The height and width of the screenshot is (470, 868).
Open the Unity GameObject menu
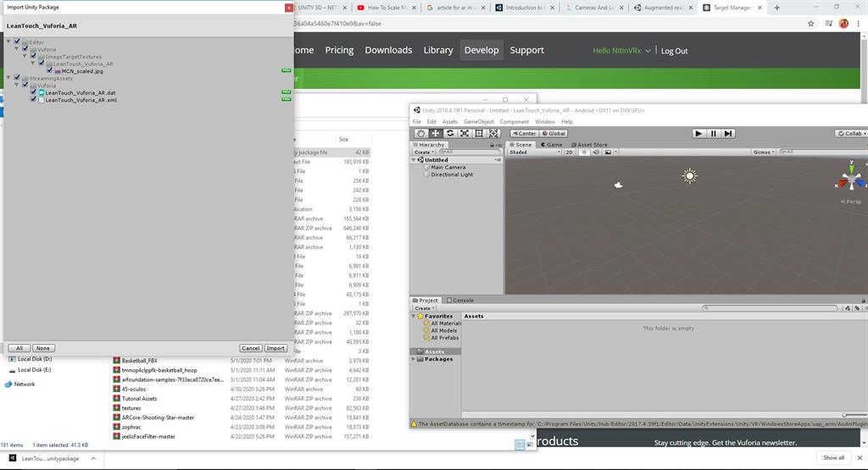(478, 122)
